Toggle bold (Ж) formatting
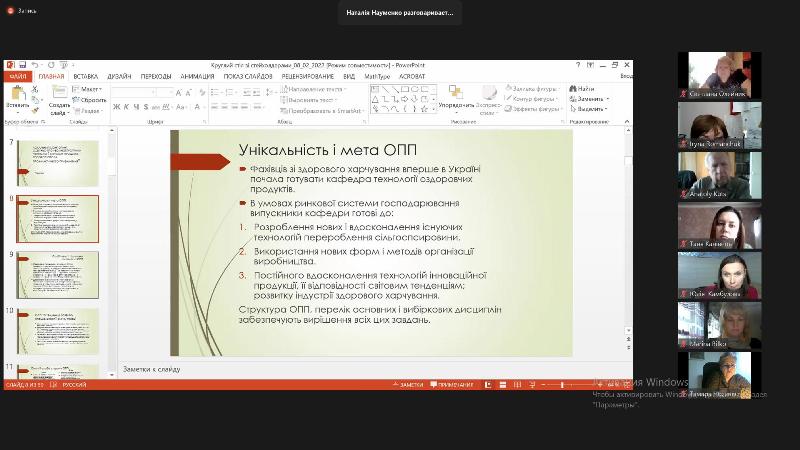Viewport: 800px width, 450px height. click(x=116, y=107)
